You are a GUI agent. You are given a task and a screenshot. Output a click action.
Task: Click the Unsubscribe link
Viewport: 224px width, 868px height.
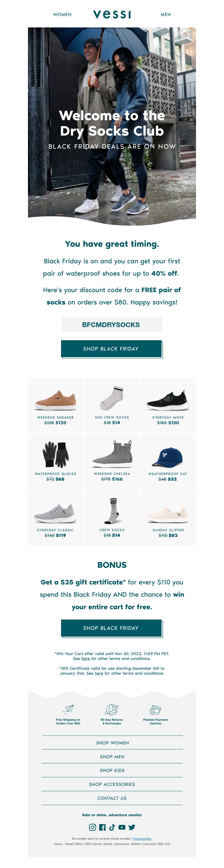tap(142, 838)
